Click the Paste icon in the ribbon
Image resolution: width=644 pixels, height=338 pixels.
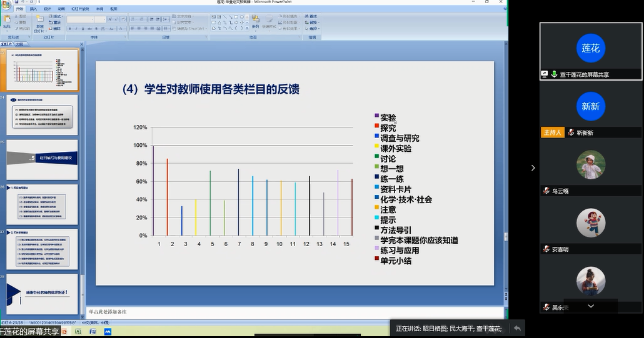[8, 22]
